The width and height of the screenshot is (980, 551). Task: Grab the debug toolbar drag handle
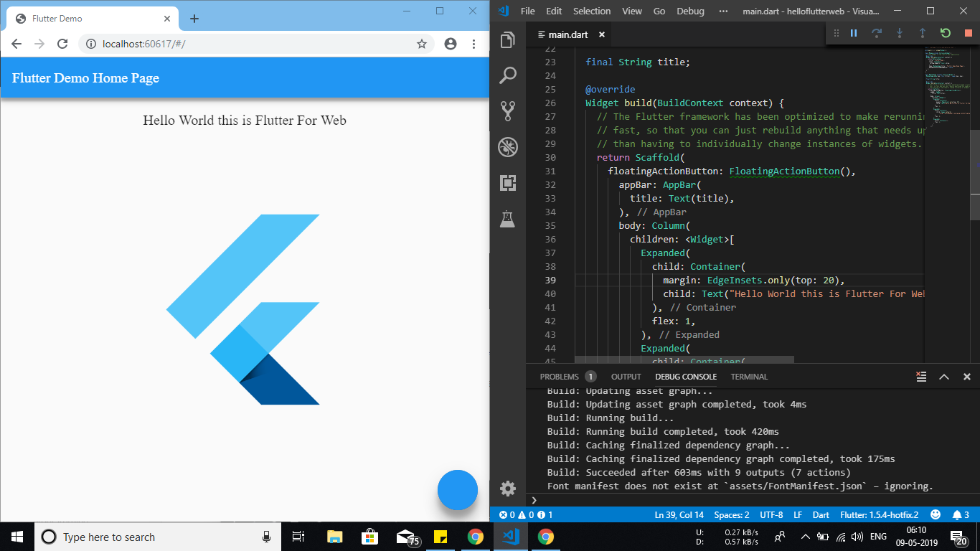[x=836, y=33]
